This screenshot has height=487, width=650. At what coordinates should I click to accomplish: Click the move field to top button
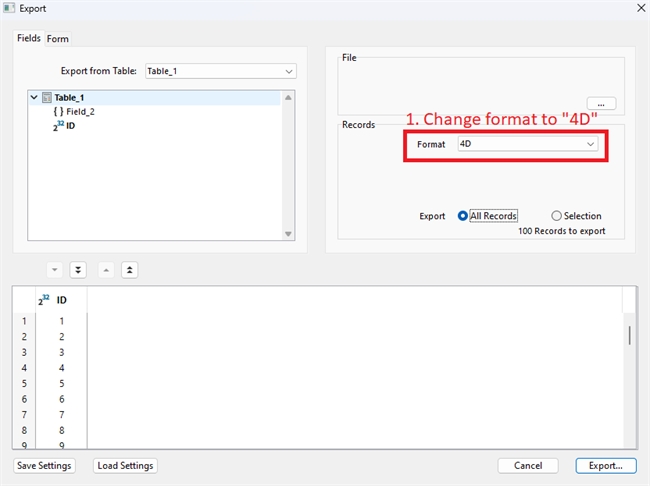(130, 270)
